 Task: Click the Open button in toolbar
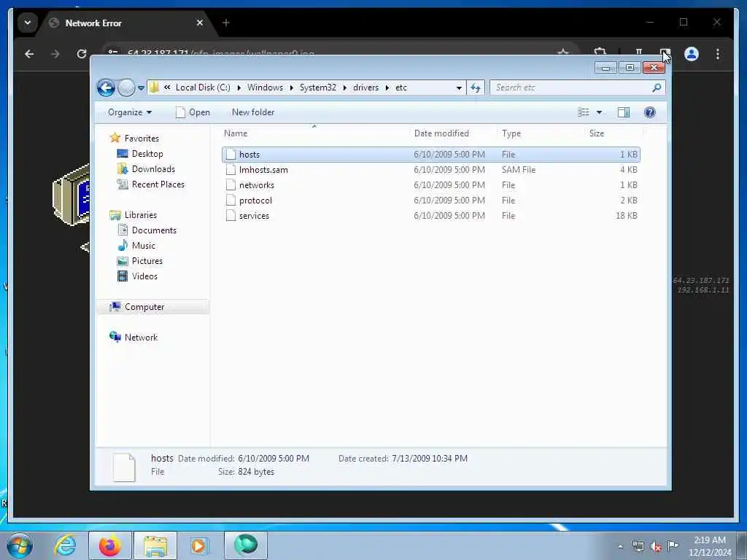[193, 112]
